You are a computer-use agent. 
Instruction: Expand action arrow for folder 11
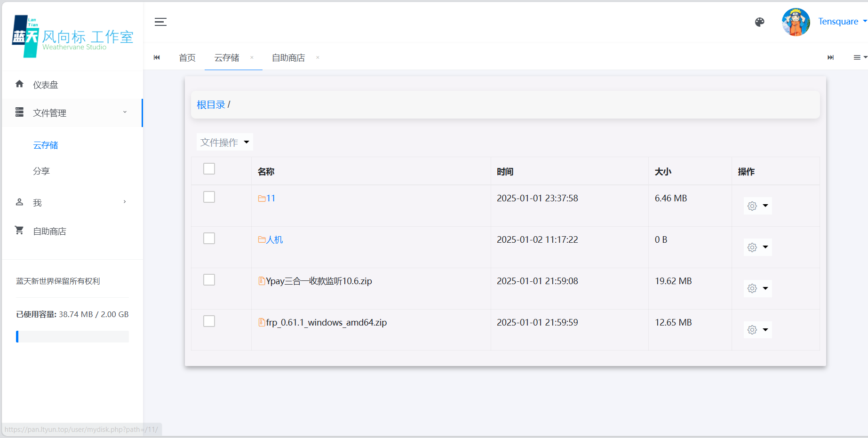(x=765, y=206)
